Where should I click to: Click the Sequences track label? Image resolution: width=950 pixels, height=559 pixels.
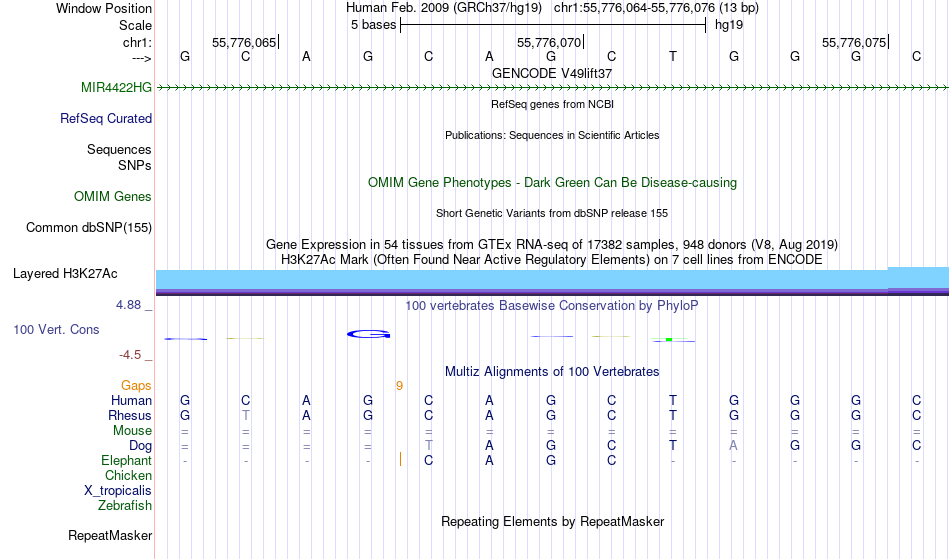(x=119, y=150)
